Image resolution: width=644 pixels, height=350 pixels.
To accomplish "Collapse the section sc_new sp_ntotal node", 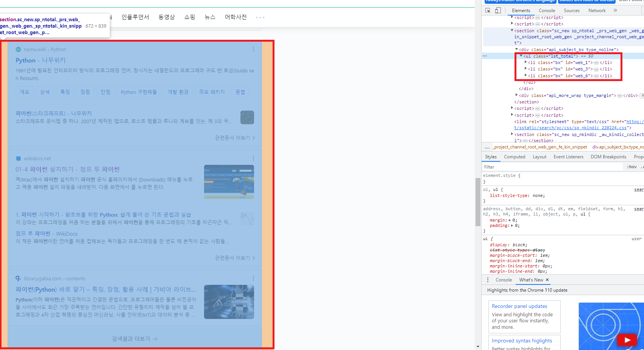I will pos(512,31).
